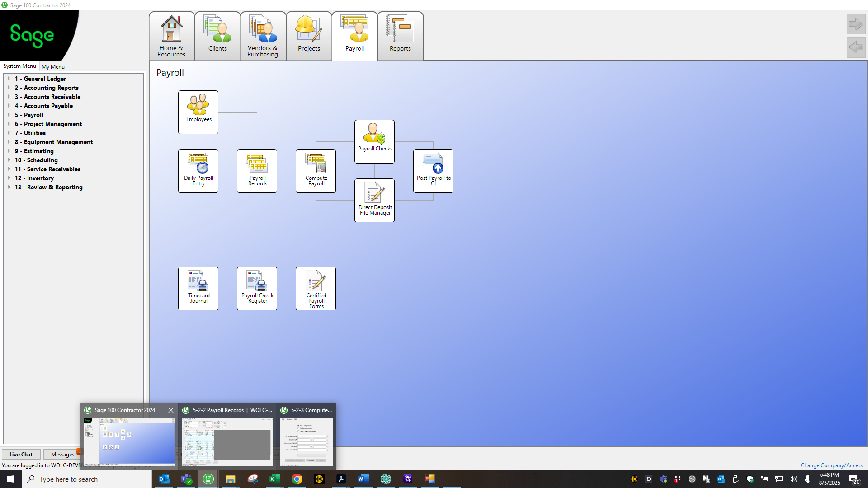Click the taskbar search box
The height and width of the screenshot is (488, 868).
tap(87, 479)
